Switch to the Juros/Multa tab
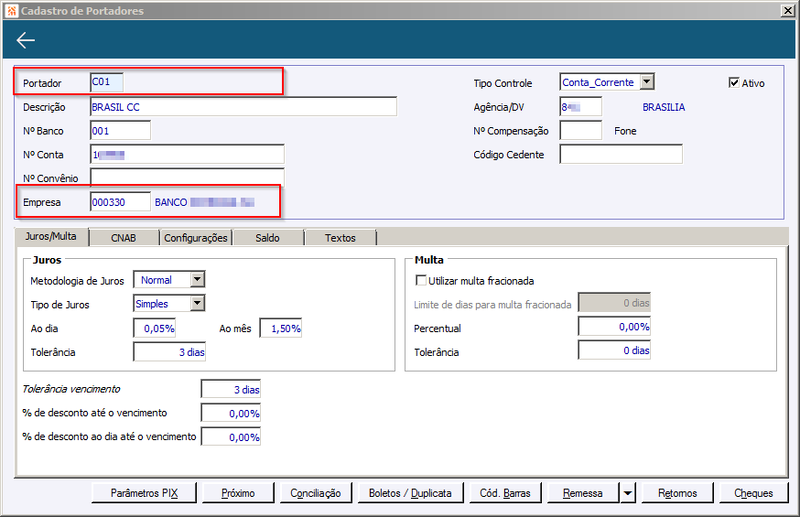800x517 pixels. pos(51,236)
